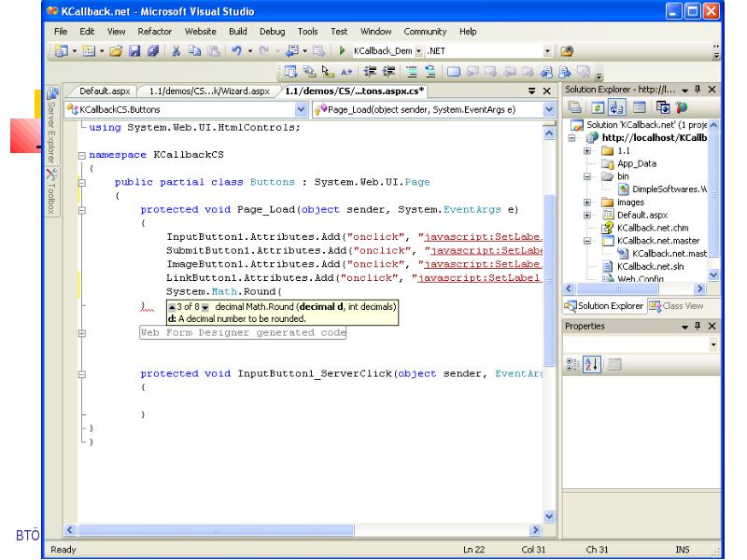Close the active editor document
Viewport: 747px width, 560px height.
[x=547, y=91]
